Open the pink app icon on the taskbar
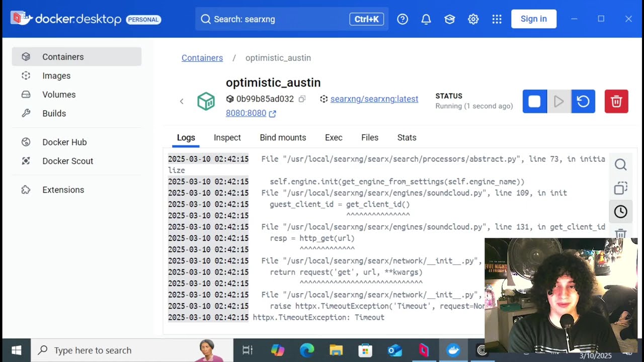The width and height of the screenshot is (644, 362). pos(424,350)
